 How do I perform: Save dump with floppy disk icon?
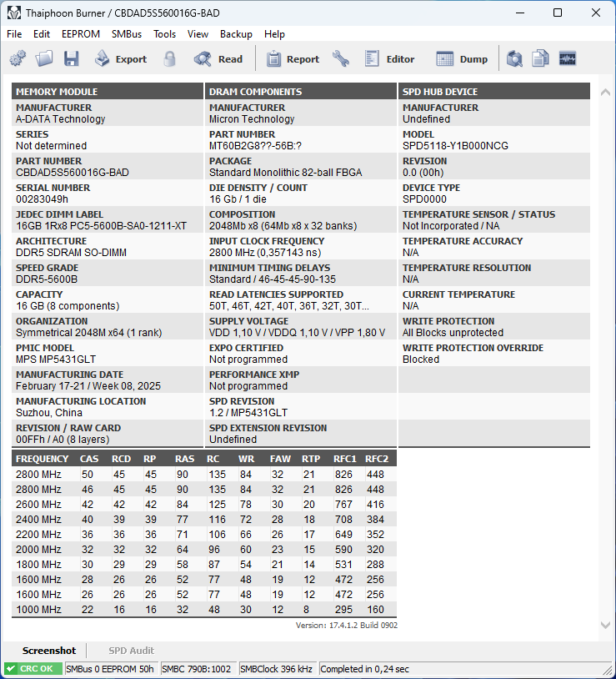[x=72, y=58]
